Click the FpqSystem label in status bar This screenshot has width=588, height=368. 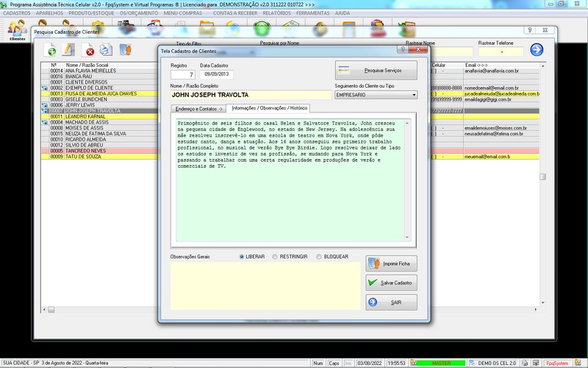557,363
